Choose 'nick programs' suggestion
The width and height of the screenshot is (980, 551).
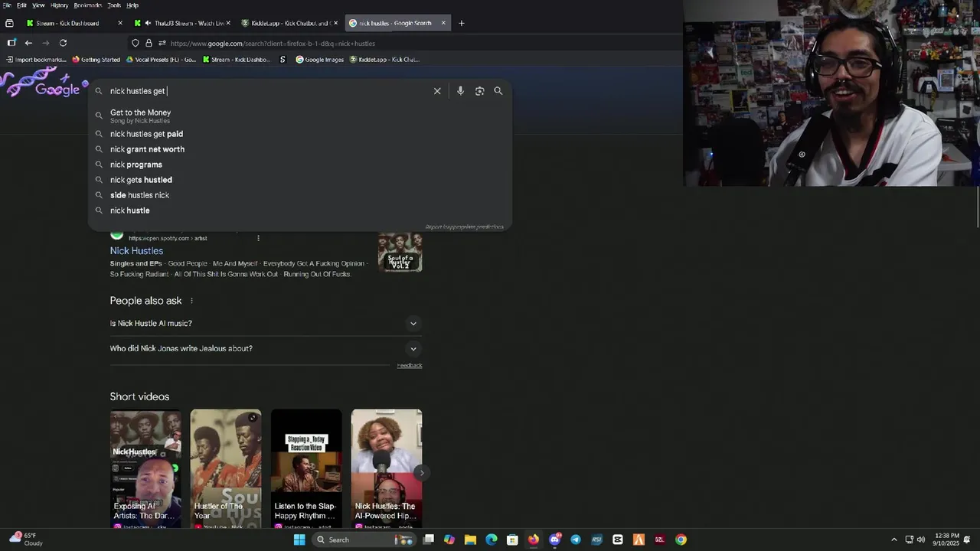pyautogui.click(x=300, y=165)
